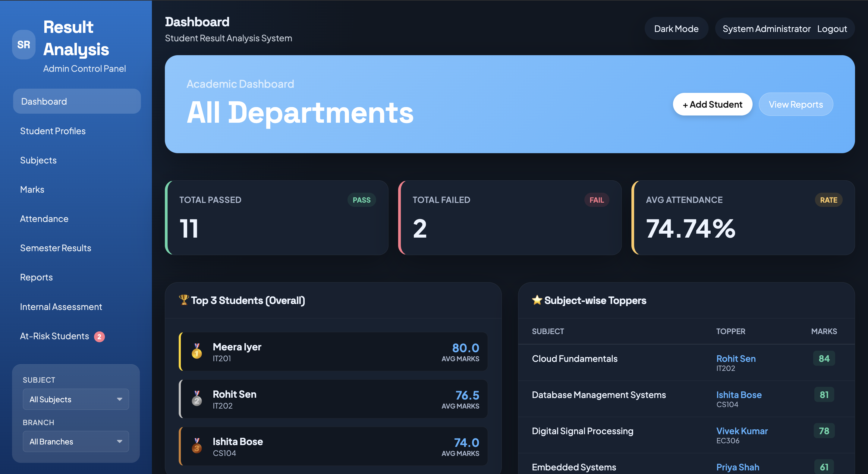Image resolution: width=868 pixels, height=474 pixels.
Task: Open the All Subjects dropdown
Action: point(76,399)
